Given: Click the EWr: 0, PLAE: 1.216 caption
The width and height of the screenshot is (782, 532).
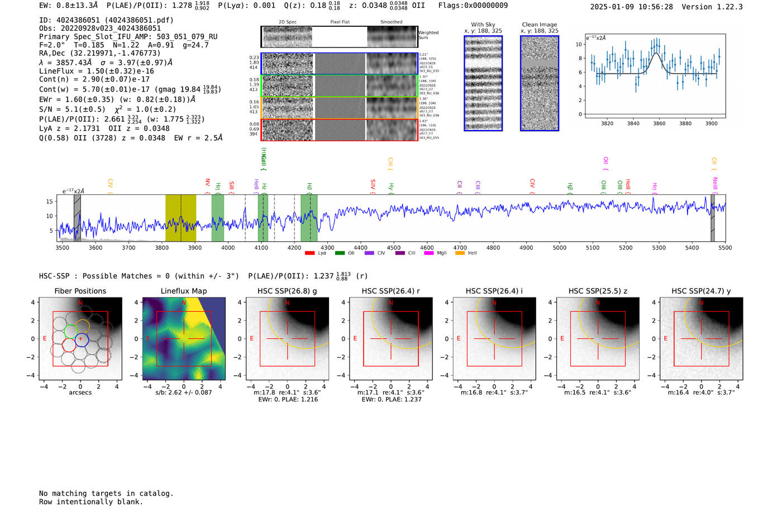Looking at the screenshot, I should point(287,400).
